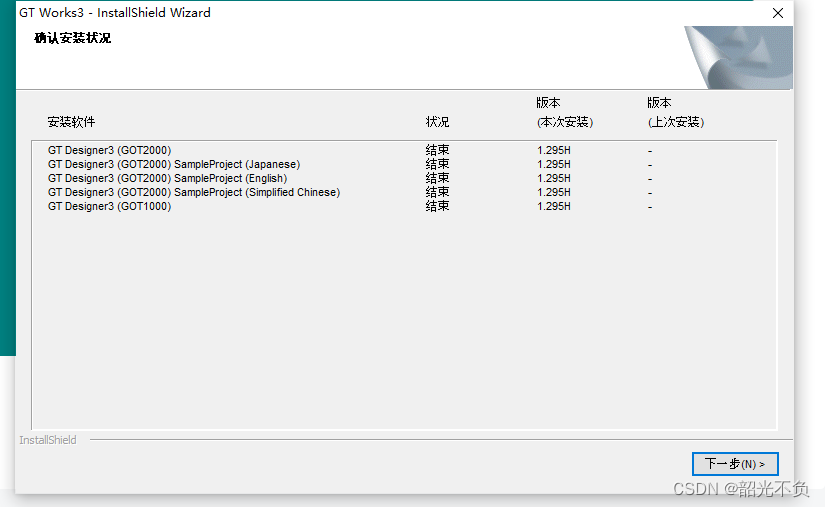The height and width of the screenshot is (507, 825).
Task: Click the GT Works3 - InstallShield Wizard title
Action: [x=115, y=13]
